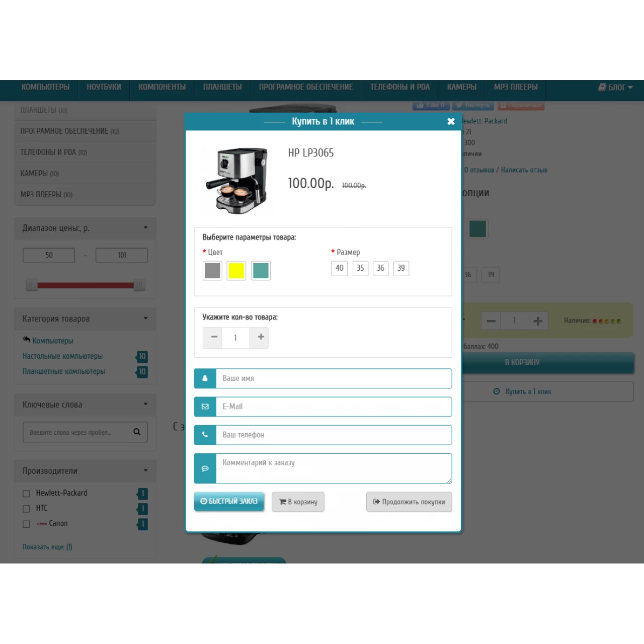Open Планшетные компьютеры subcategory
Viewport: 644px width, 644px height.
pos(64,371)
